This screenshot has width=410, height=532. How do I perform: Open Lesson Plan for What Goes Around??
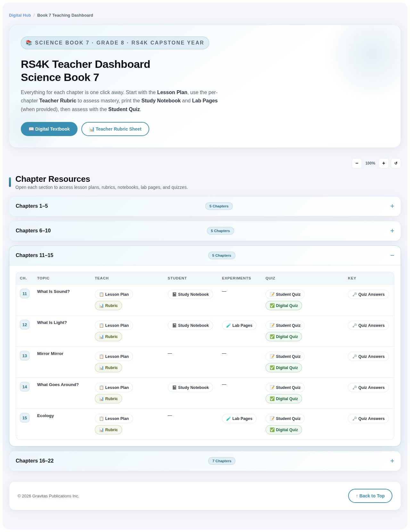pyautogui.click(x=114, y=388)
